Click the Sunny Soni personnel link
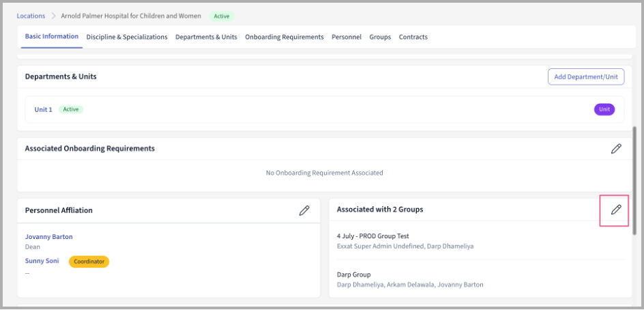 tap(42, 262)
